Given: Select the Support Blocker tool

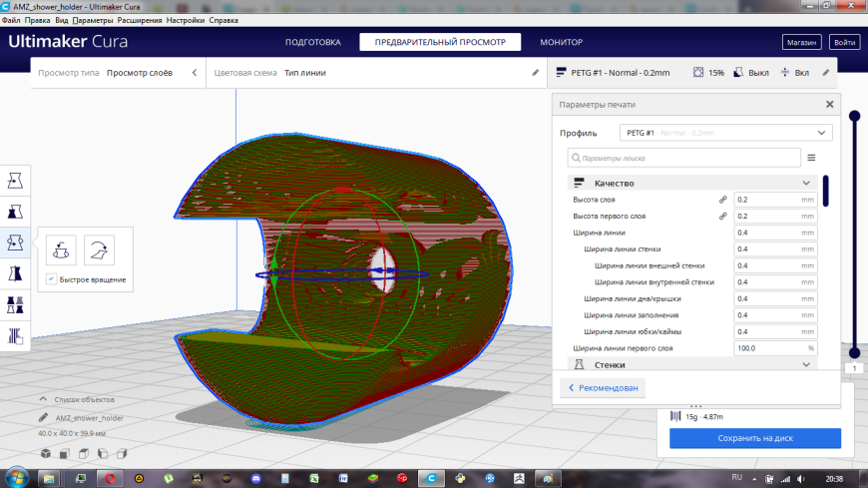Looking at the screenshot, I should tap(15, 335).
